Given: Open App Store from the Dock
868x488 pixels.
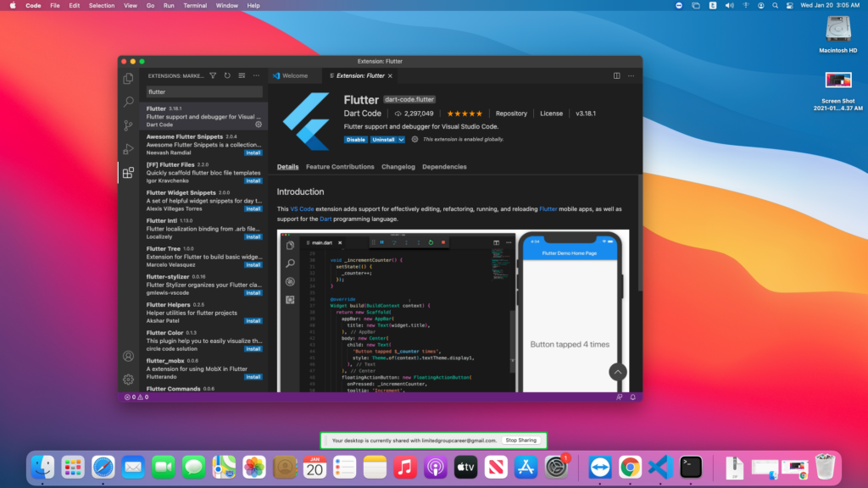Looking at the screenshot, I should tap(526, 468).
